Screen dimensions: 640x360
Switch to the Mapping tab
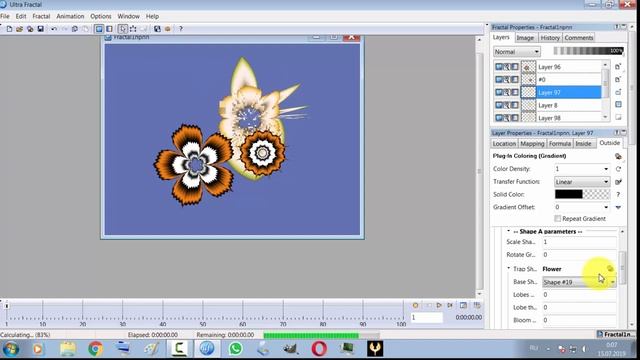(x=532, y=144)
